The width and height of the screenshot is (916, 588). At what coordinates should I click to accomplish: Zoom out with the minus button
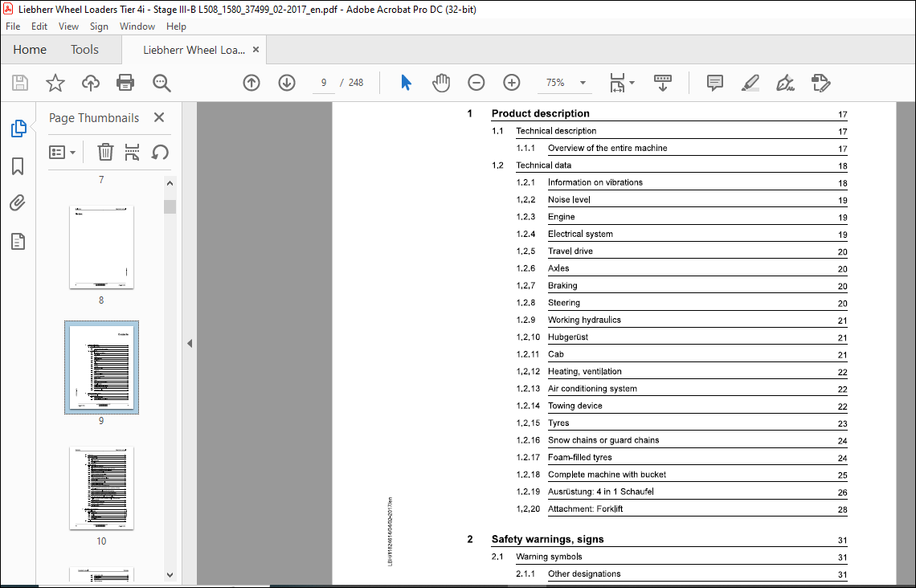476,83
